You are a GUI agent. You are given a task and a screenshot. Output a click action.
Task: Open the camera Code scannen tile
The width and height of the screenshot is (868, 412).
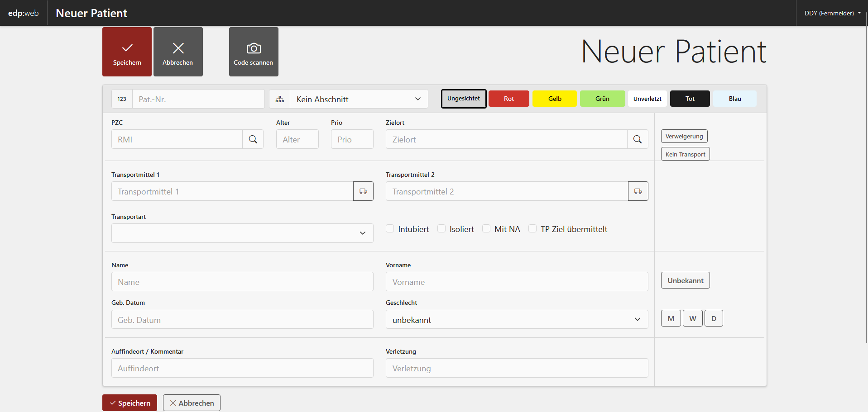coord(254,52)
